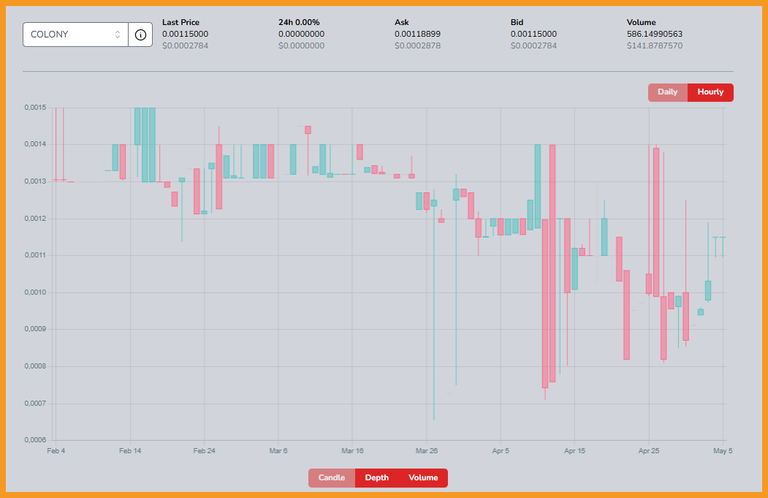Click the 0.0010 price axis label
Screen dimensions: 768x498
point(35,293)
